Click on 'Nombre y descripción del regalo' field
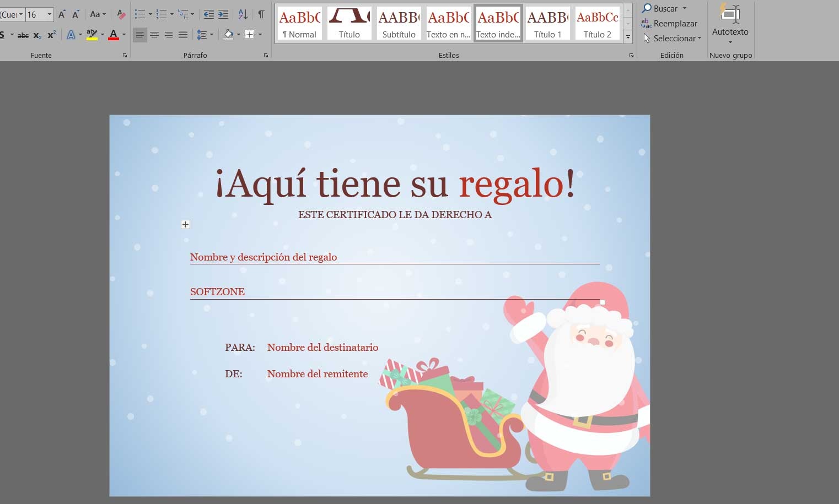The height and width of the screenshot is (504, 839). point(263,257)
